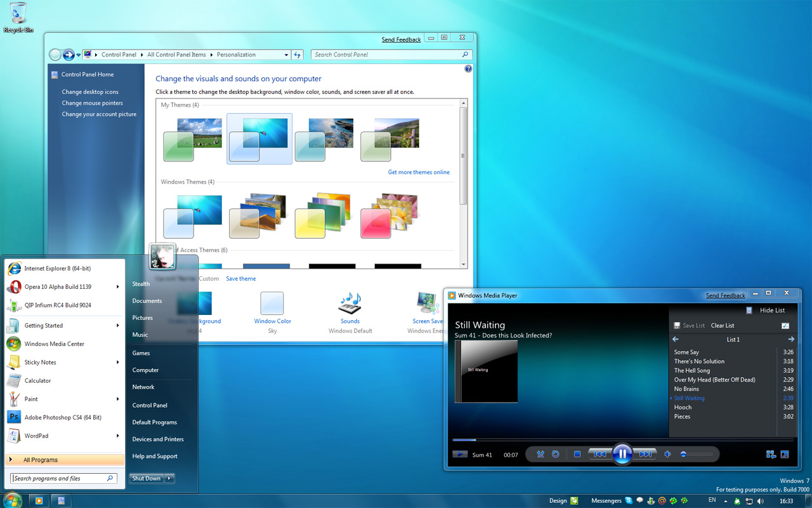Click the Skype icon in taskbar Messengers
This screenshot has height=508, width=812.
[629, 500]
